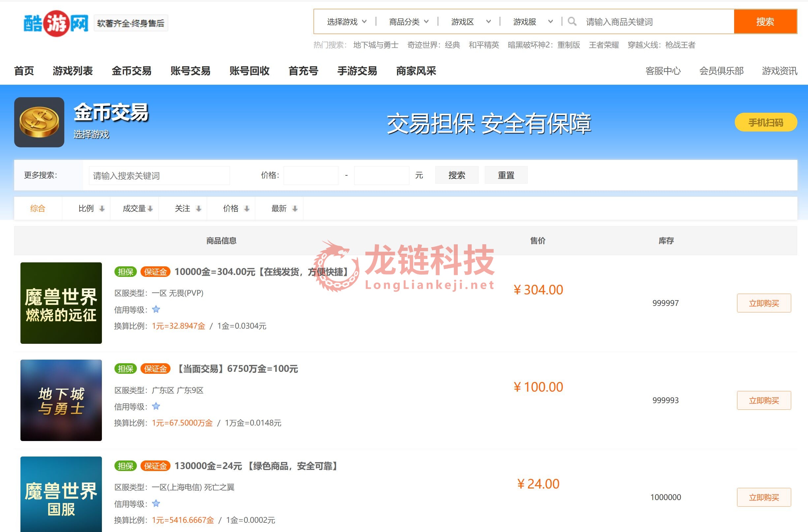Open 账号回收 navigation item
Screen dimensions: 808x532
pos(250,71)
